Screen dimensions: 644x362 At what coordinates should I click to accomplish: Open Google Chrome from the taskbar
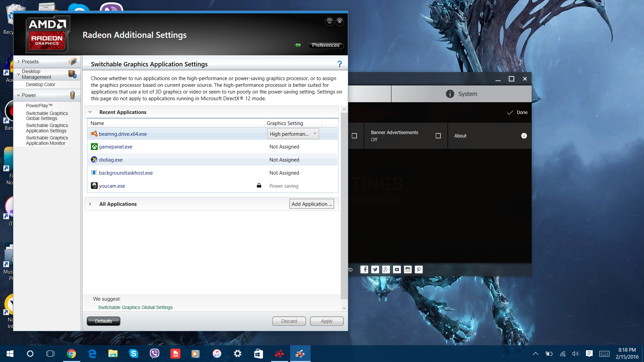(71, 354)
